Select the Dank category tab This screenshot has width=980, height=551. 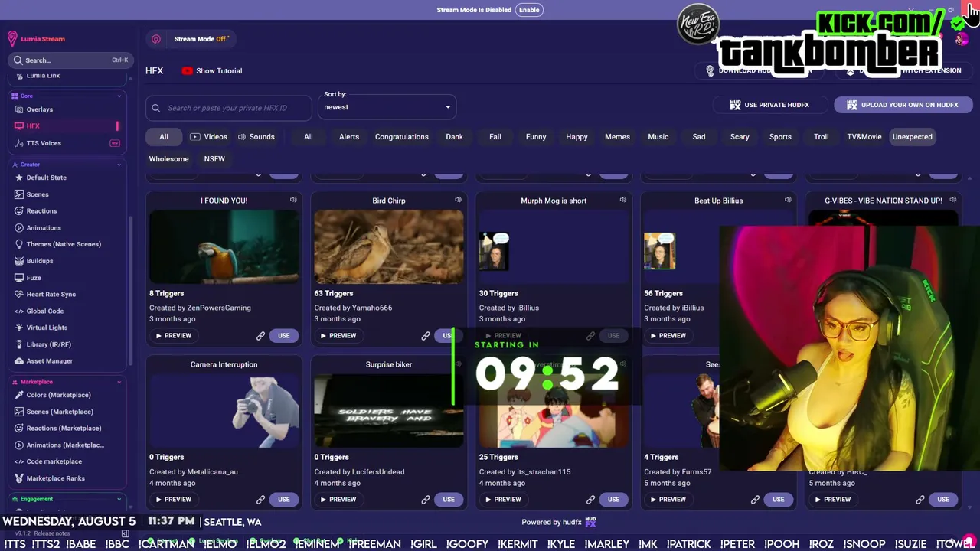pos(455,137)
